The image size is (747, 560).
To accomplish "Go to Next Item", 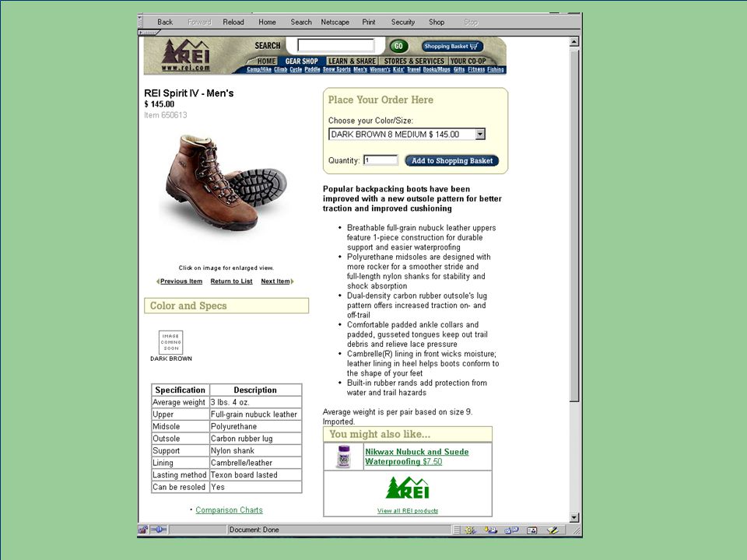I will click(x=275, y=281).
